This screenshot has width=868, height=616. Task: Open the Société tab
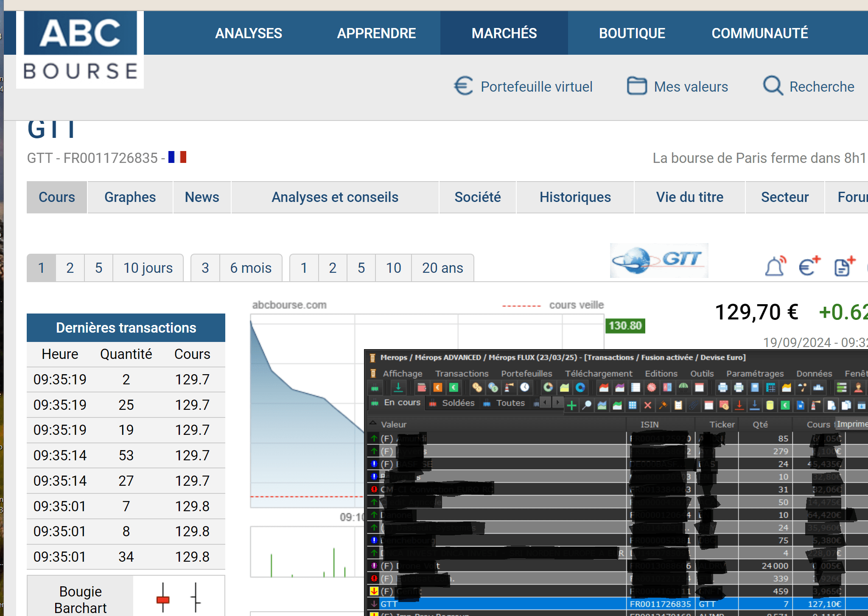pyautogui.click(x=477, y=197)
